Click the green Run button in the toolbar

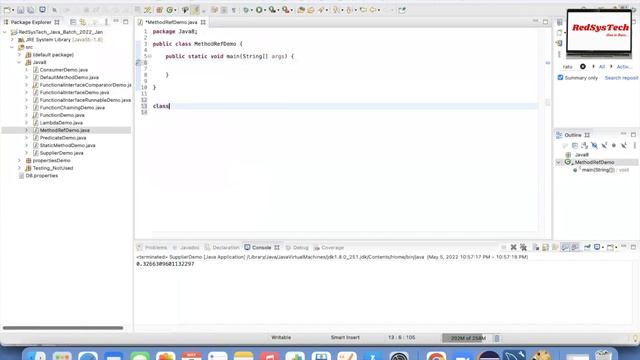point(259,10)
